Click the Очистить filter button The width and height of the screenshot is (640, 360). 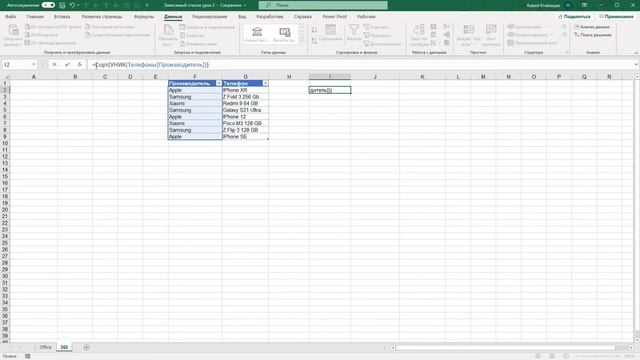click(x=376, y=27)
